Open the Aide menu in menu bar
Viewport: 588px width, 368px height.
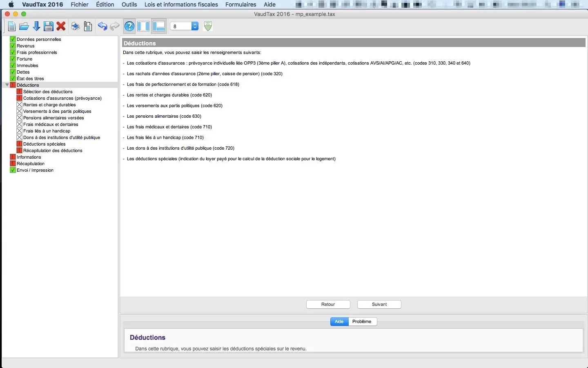coord(269,4)
